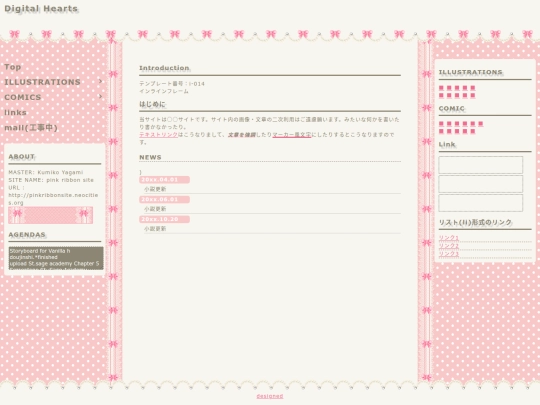Click last square in ILLUSTRATIONS upper row
Viewport: 540px width, 405px height.
click(x=473, y=88)
